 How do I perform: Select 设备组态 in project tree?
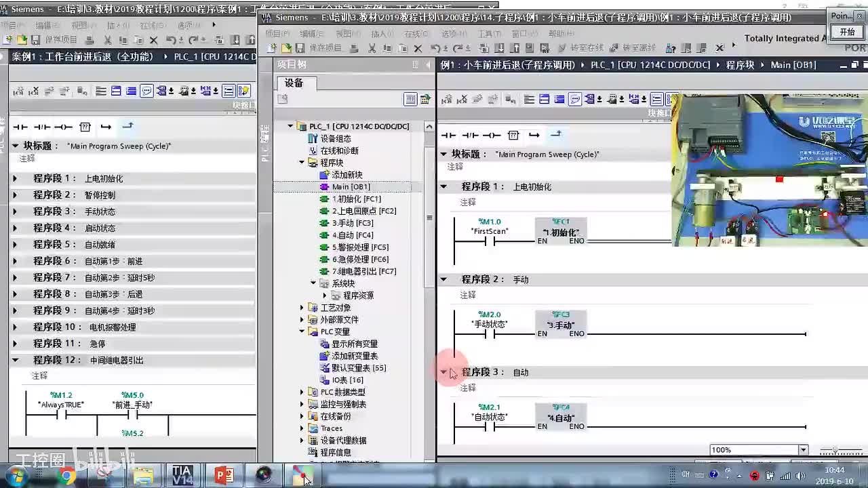pos(336,138)
